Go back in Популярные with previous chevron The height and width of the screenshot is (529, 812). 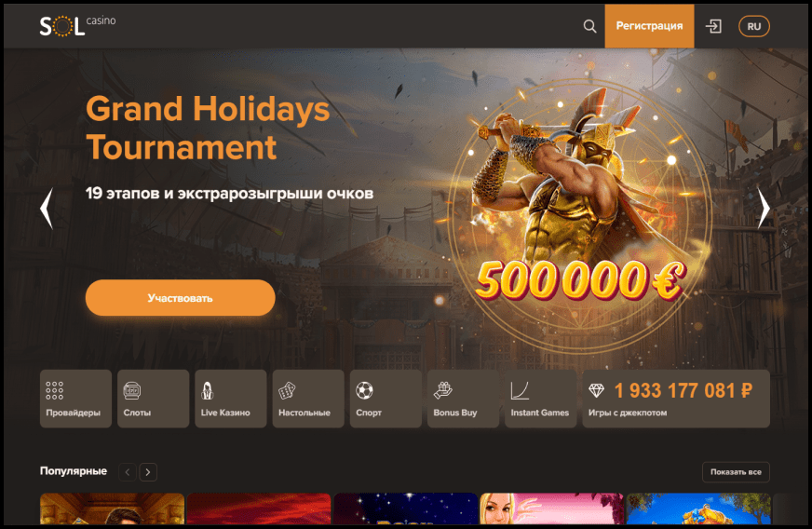(128, 472)
